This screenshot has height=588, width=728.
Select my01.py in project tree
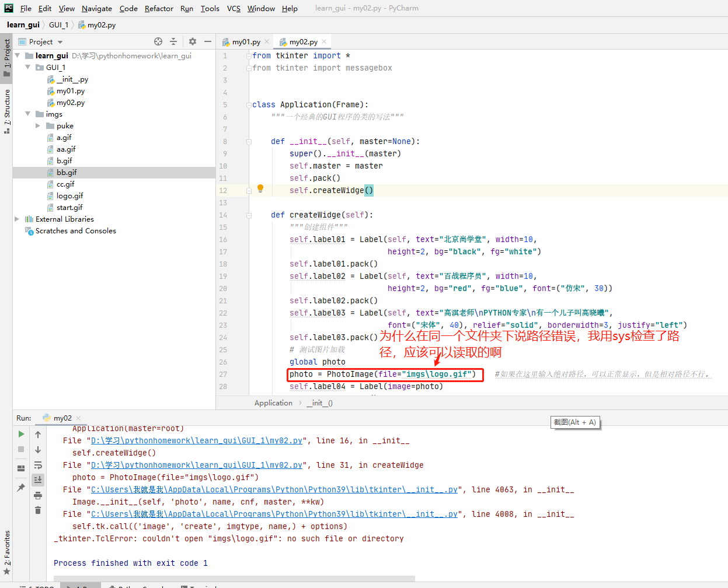click(x=71, y=90)
